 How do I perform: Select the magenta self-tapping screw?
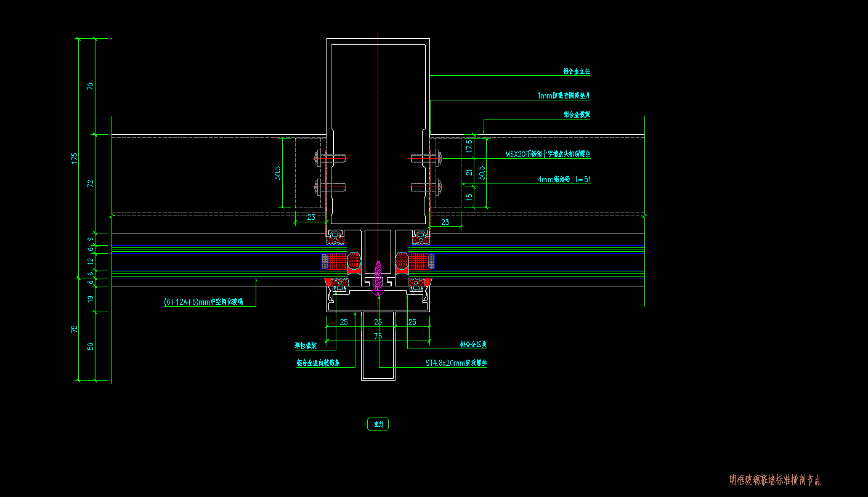click(378, 277)
